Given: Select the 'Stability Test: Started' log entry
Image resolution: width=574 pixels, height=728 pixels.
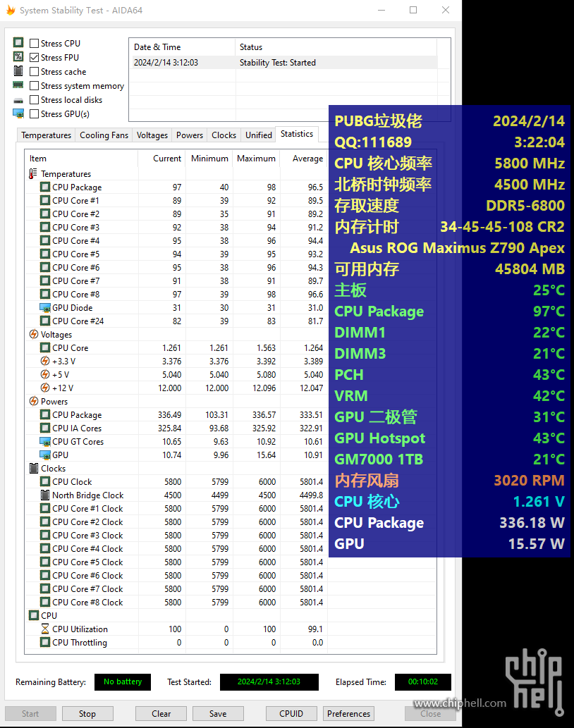Looking at the screenshot, I should [x=285, y=63].
